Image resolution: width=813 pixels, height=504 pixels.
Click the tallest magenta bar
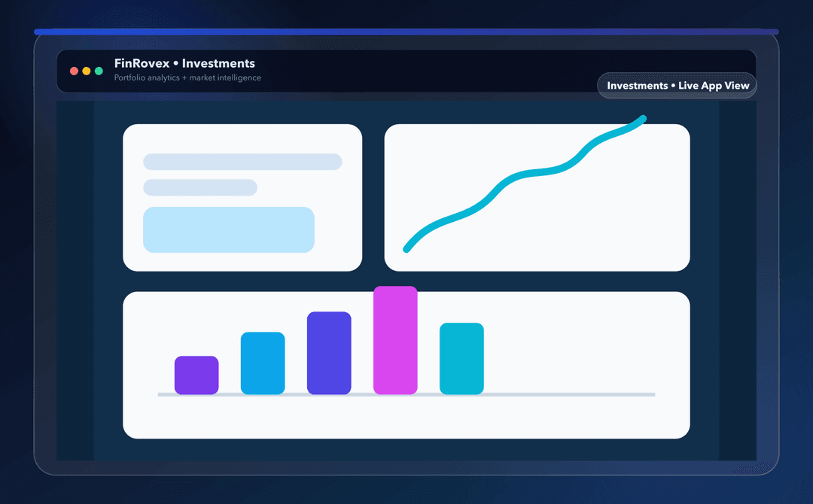(x=395, y=339)
